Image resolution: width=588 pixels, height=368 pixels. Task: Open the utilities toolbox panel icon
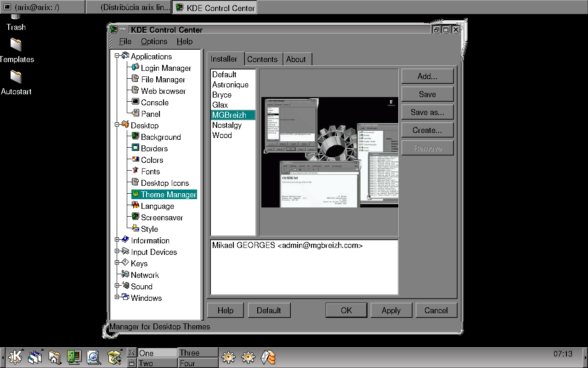pyautogui.click(x=113, y=357)
